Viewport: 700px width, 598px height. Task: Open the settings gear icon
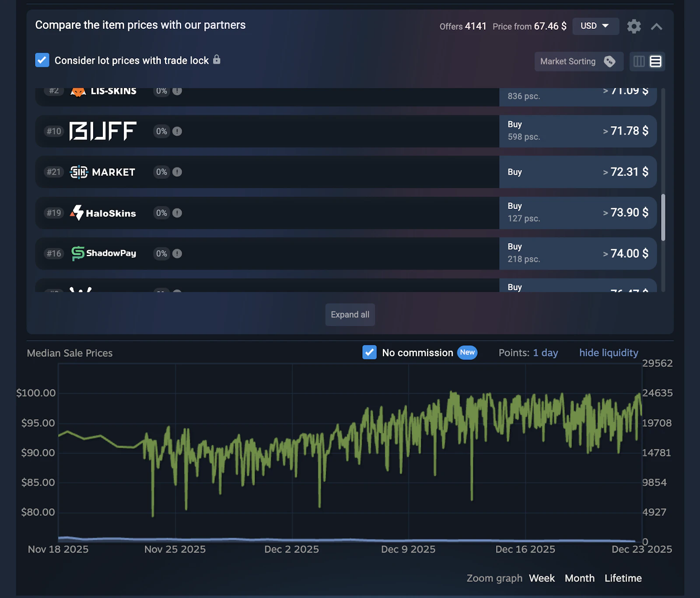[x=634, y=26]
